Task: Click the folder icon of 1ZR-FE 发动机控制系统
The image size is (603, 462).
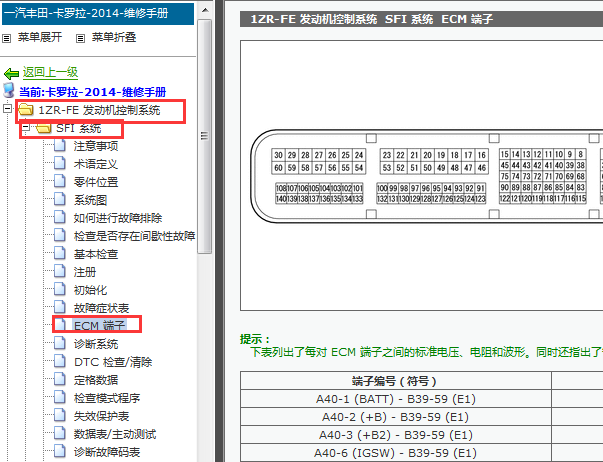Action: tap(26, 110)
